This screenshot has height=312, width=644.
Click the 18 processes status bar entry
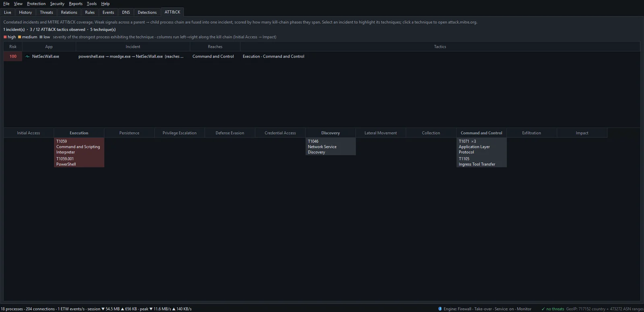[12, 309]
